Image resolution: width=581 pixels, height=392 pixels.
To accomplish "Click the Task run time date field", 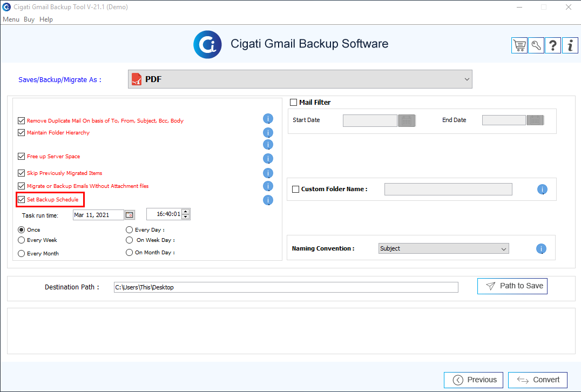I will pos(98,215).
